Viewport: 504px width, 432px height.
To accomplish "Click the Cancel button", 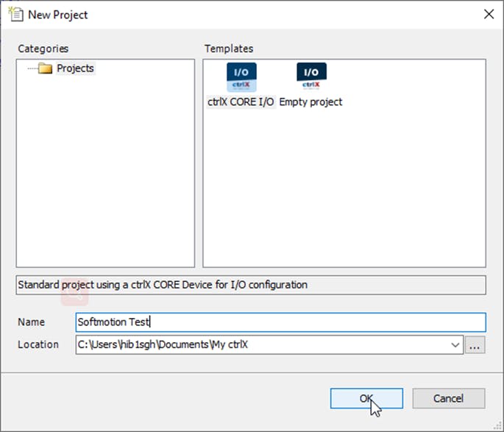I will (448, 399).
